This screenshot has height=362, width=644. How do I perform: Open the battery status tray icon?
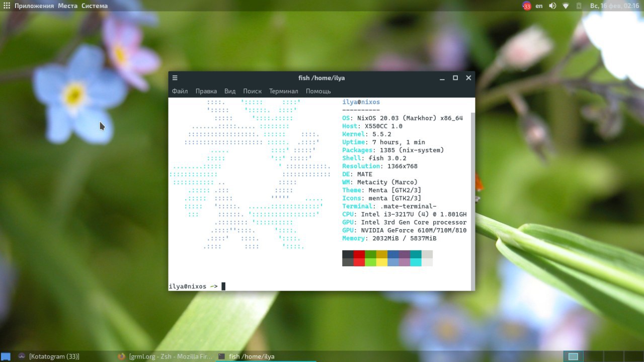579,6
